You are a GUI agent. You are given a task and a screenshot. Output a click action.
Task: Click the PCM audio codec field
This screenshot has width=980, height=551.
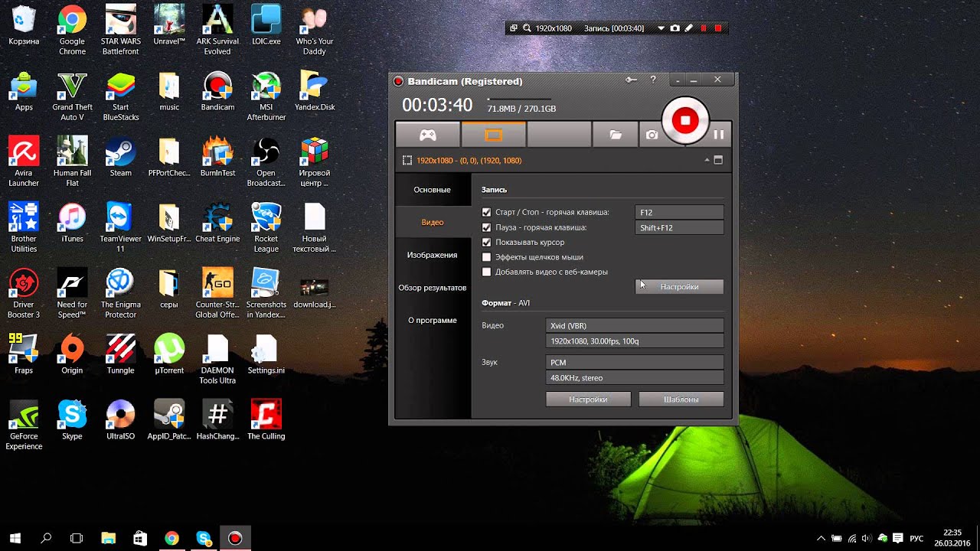(635, 362)
